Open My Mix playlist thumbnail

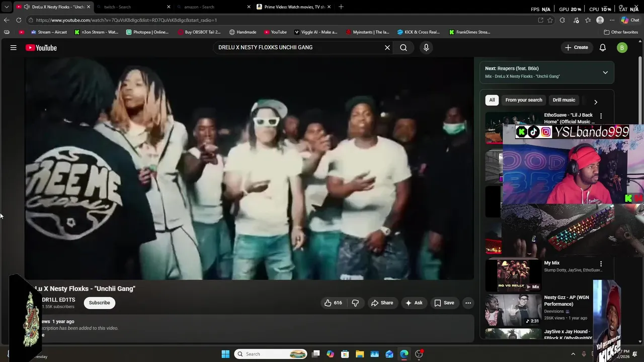(x=513, y=275)
